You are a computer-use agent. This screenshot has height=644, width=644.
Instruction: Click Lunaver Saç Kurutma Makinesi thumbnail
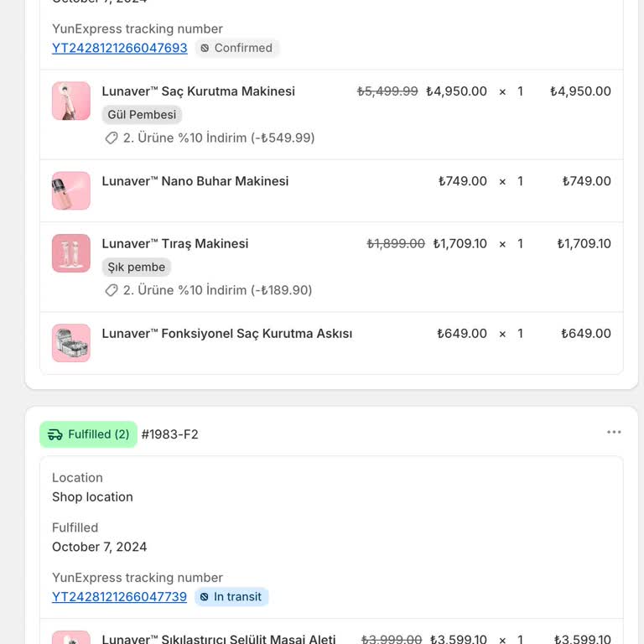pyautogui.click(x=71, y=101)
